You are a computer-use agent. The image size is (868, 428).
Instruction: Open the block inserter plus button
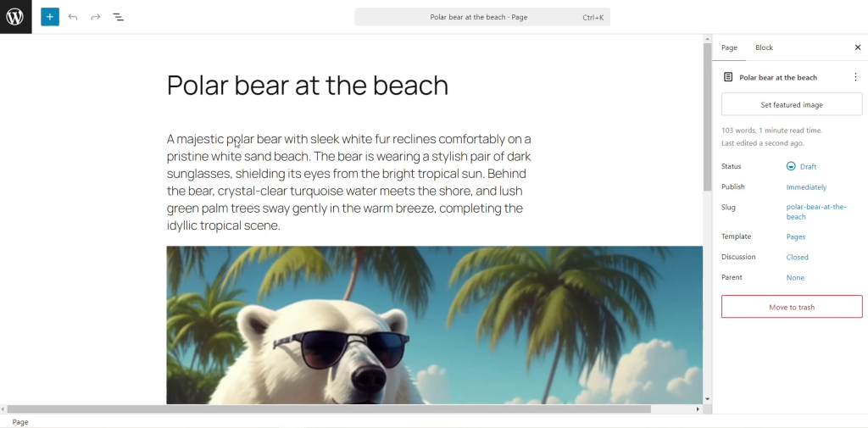pyautogui.click(x=50, y=17)
